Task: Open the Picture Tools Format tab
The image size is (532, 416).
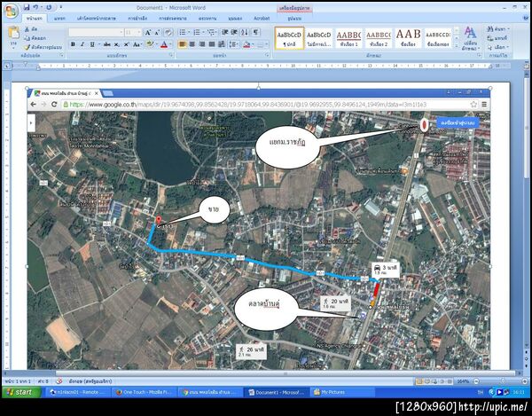Action: tap(294, 19)
